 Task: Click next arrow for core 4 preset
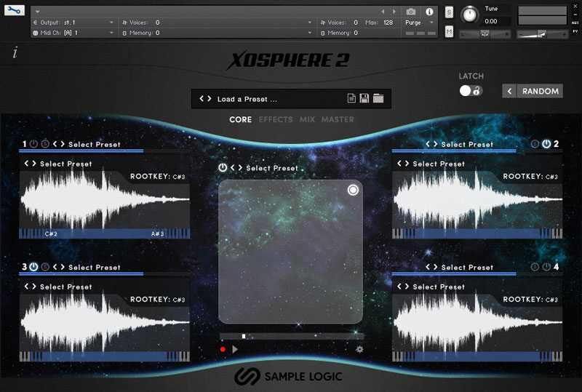tap(435, 267)
